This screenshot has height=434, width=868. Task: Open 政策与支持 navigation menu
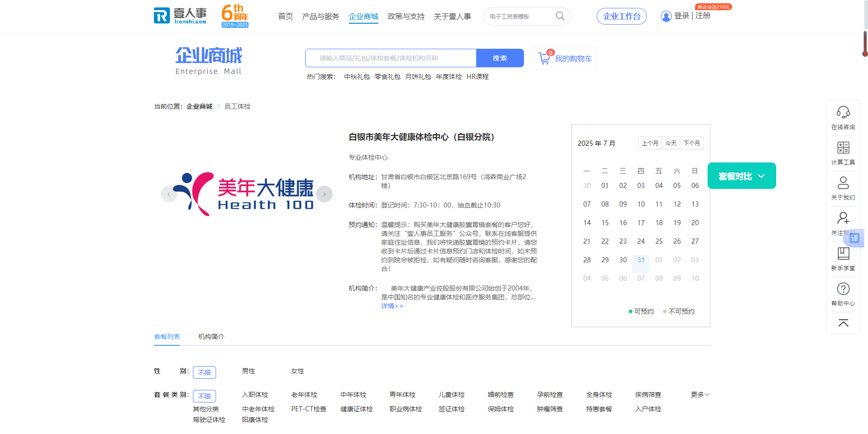click(406, 16)
